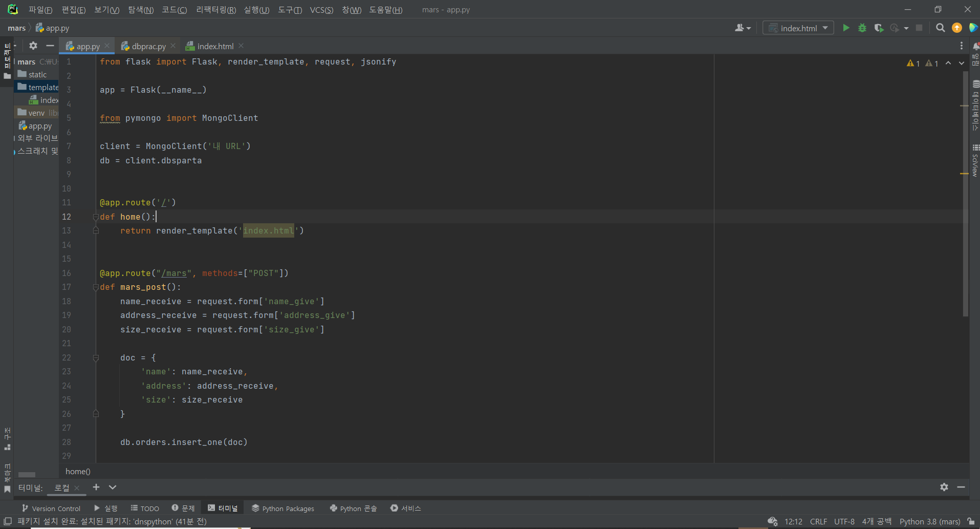980x529 pixels.
Task: Select the venv folder in project tree
Action: tap(36, 113)
